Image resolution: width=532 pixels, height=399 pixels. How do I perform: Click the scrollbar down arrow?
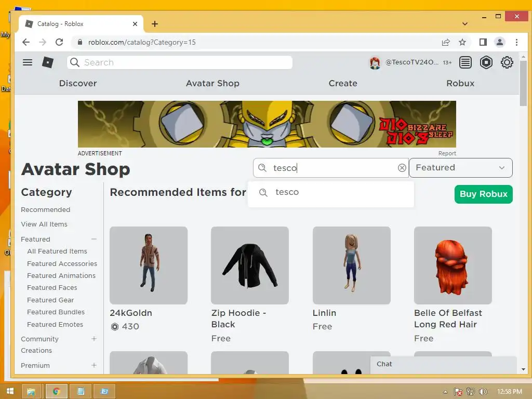click(523, 369)
